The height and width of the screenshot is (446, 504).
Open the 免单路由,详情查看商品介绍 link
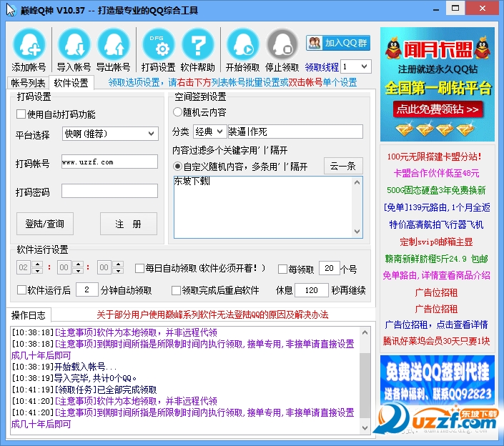coord(436,275)
